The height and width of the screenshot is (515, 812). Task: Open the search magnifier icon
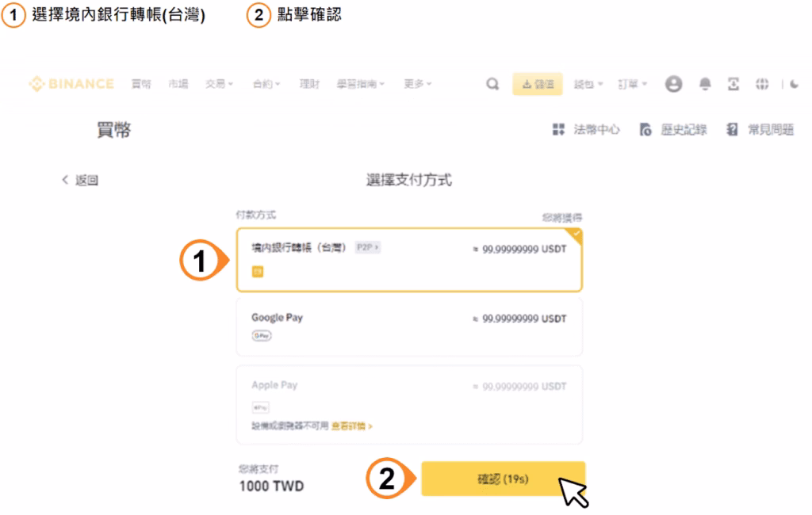[492, 83]
